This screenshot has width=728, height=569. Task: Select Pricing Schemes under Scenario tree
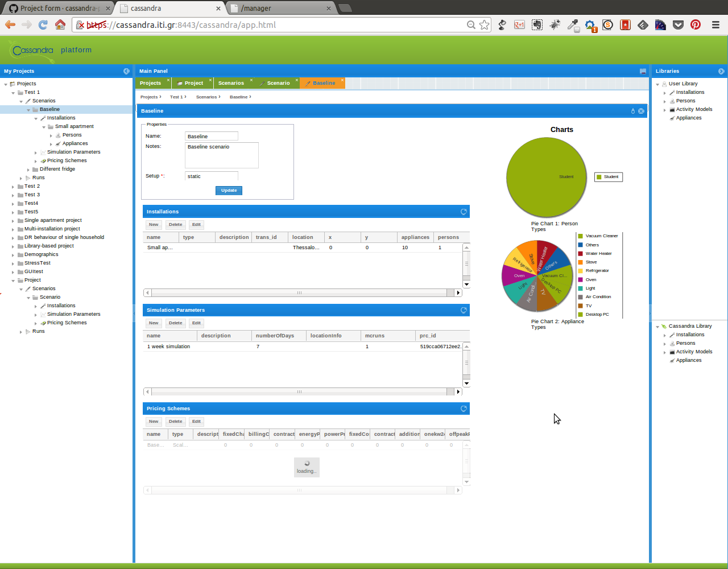click(67, 323)
